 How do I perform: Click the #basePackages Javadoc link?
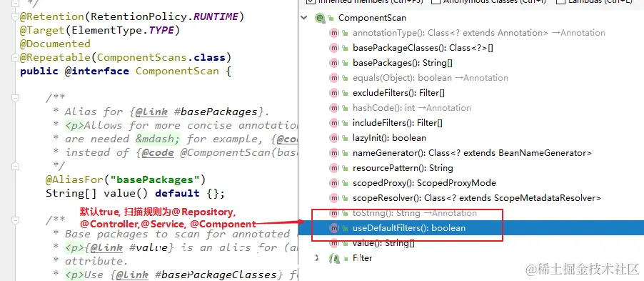tap(216, 112)
